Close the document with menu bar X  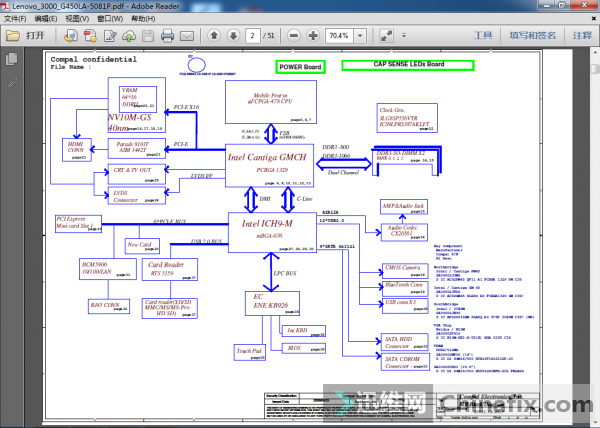point(594,18)
